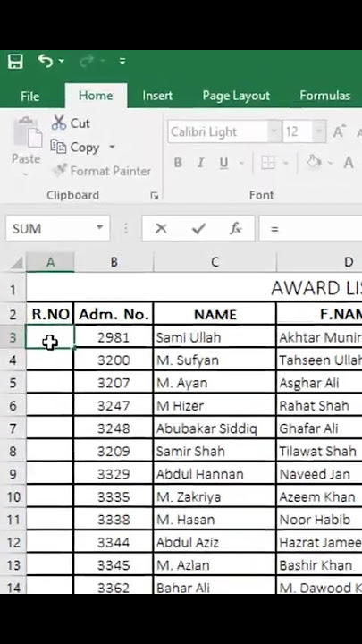Screen dimensions: 362x644
Task: Open the Clipboard dialog launcher
Action: (x=155, y=196)
